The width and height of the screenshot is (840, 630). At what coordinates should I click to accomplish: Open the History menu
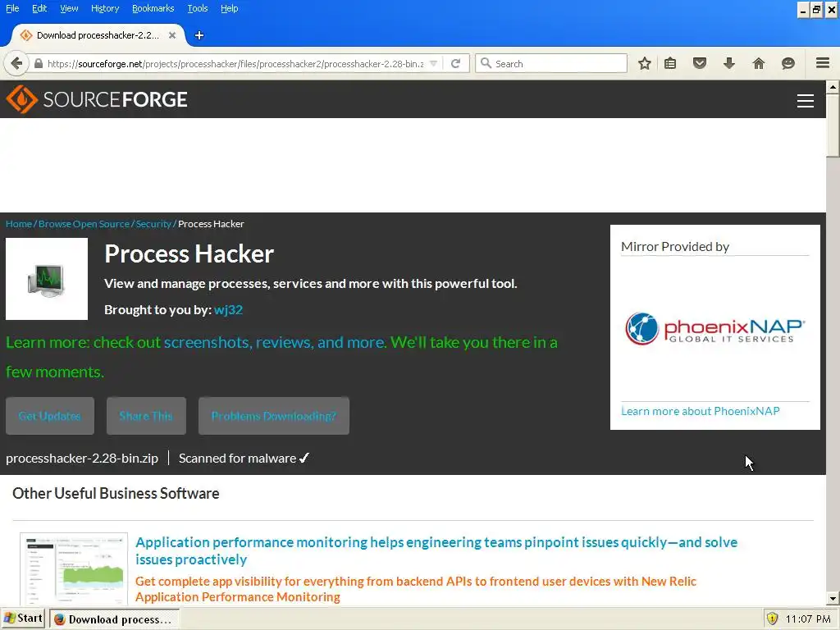pos(104,8)
